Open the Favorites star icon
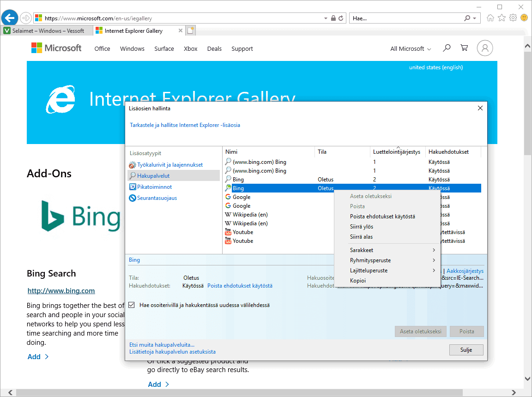The height and width of the screenshot is (397, 532). 502,18
